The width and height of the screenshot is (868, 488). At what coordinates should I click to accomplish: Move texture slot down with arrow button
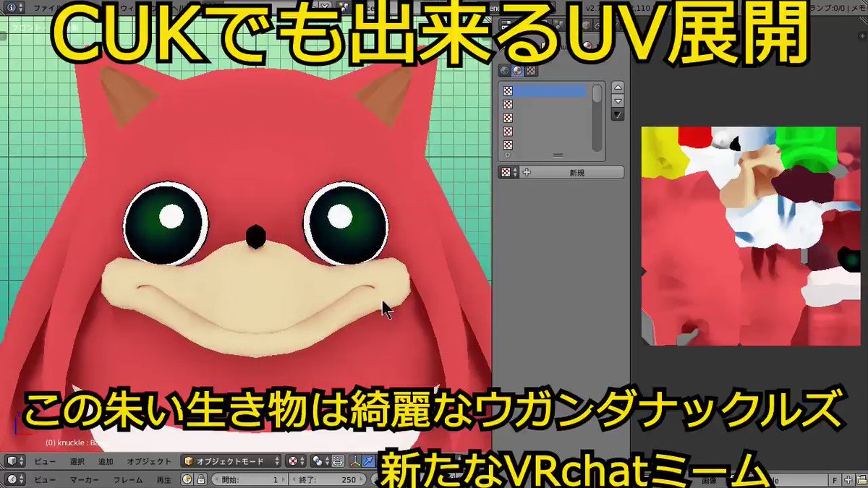click(618, 100)
